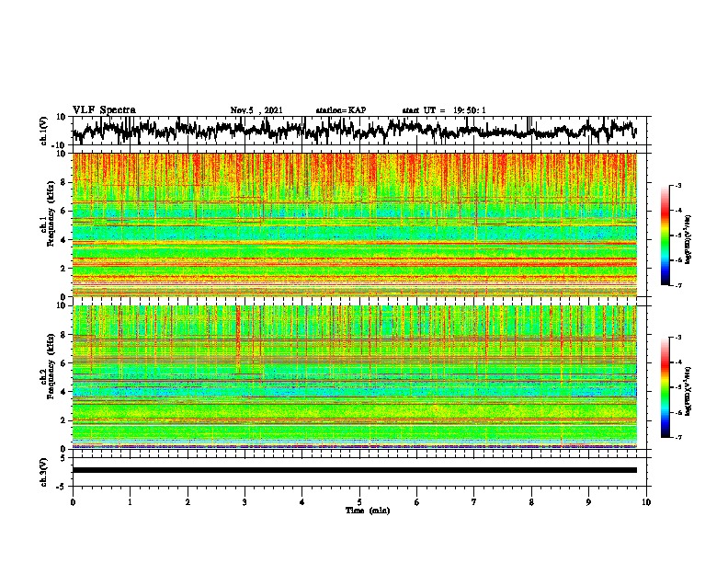Click the "8" kHz tick on ch.1 spectrogram
The height and width of the screenshot is (563, 728).
click(x=63, y=182)
